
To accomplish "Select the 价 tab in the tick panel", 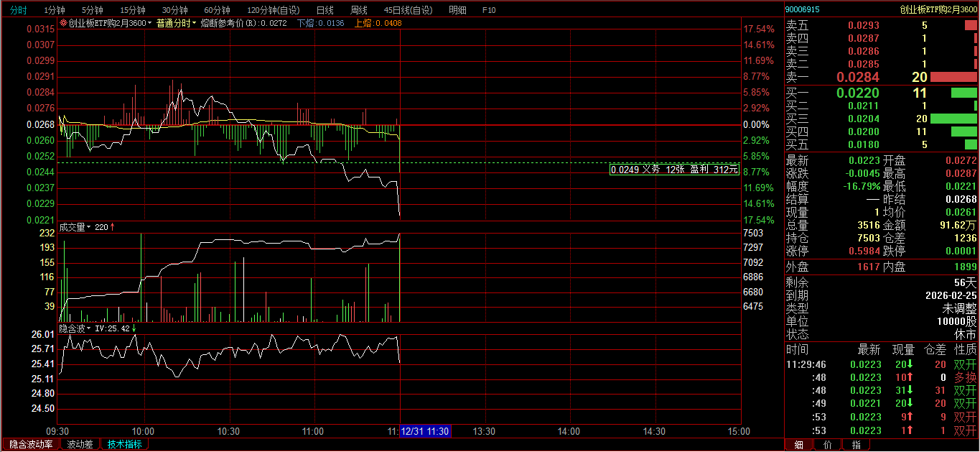I will coord(827,445).
